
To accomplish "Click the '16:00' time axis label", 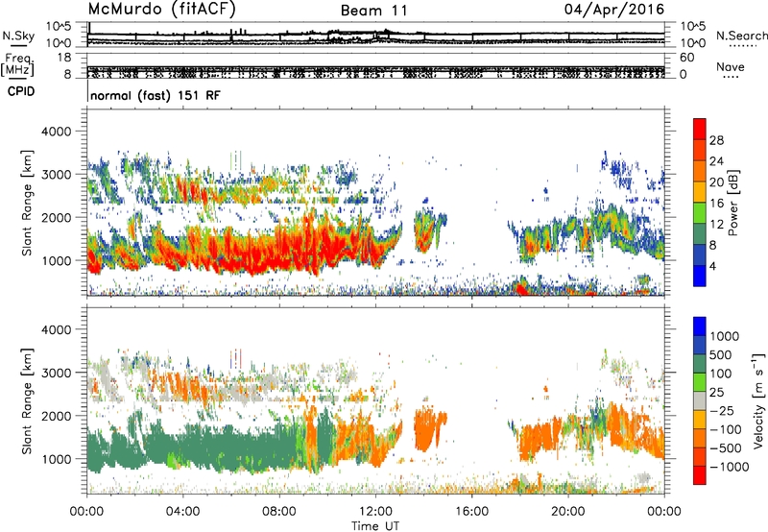I will pyautogui.click(x=471, y=512).
